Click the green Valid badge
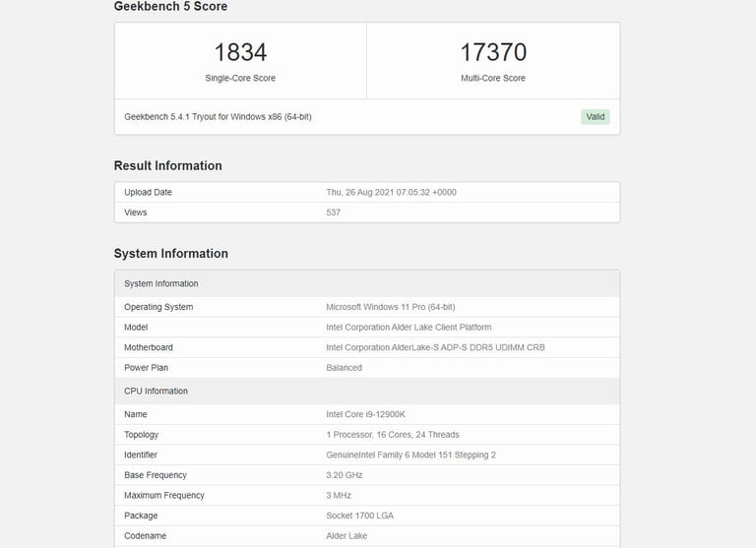Viewport: 756px width, 548px height. [x=596, y=117]
